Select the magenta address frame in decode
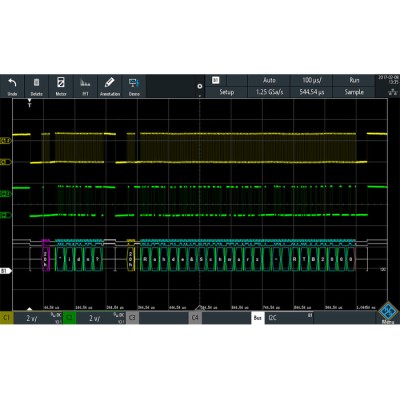The width and height of the screenshot is (400, 400). pyautogui.click(x=46, y=259)
